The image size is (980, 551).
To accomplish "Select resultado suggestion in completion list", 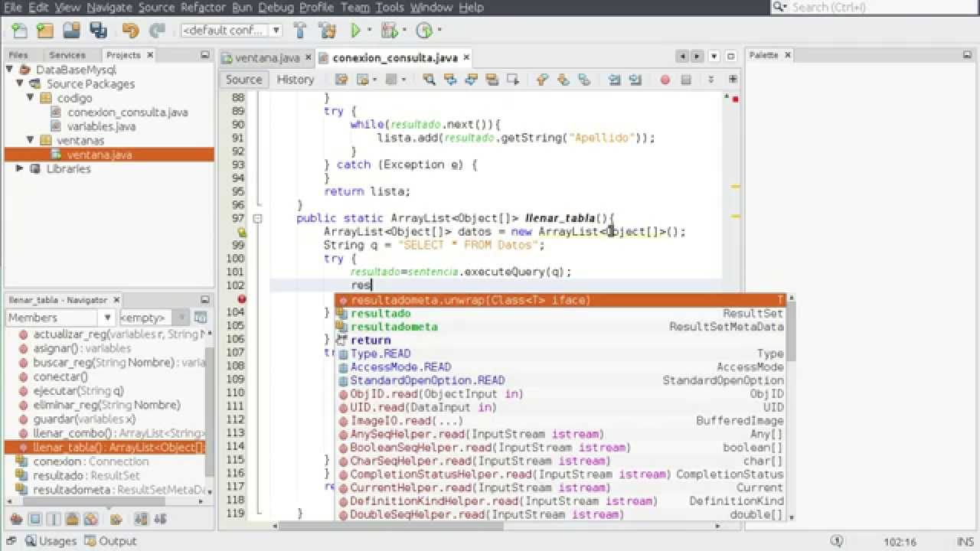I will coord(560,313).
